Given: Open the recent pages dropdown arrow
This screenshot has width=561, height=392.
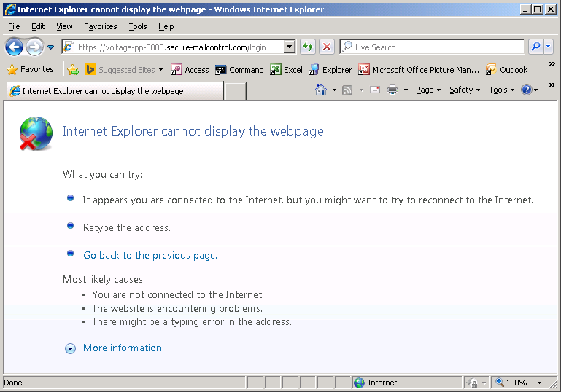Looking at the screenshot, I should (x=51, y=47).
